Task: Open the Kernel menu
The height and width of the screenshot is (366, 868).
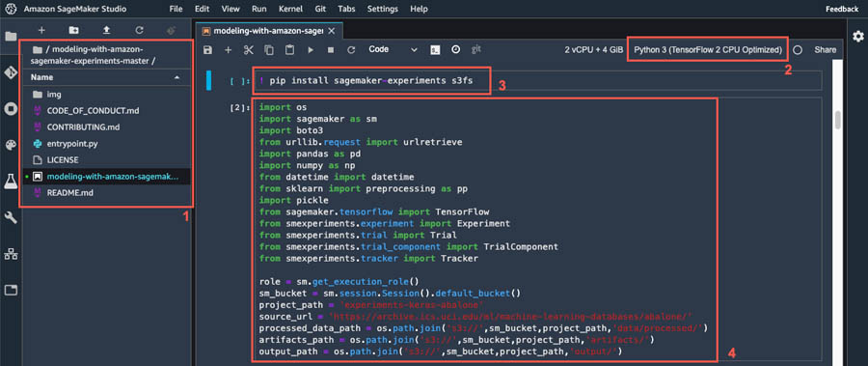Action: pyautogui.click(x=290, y=9)
